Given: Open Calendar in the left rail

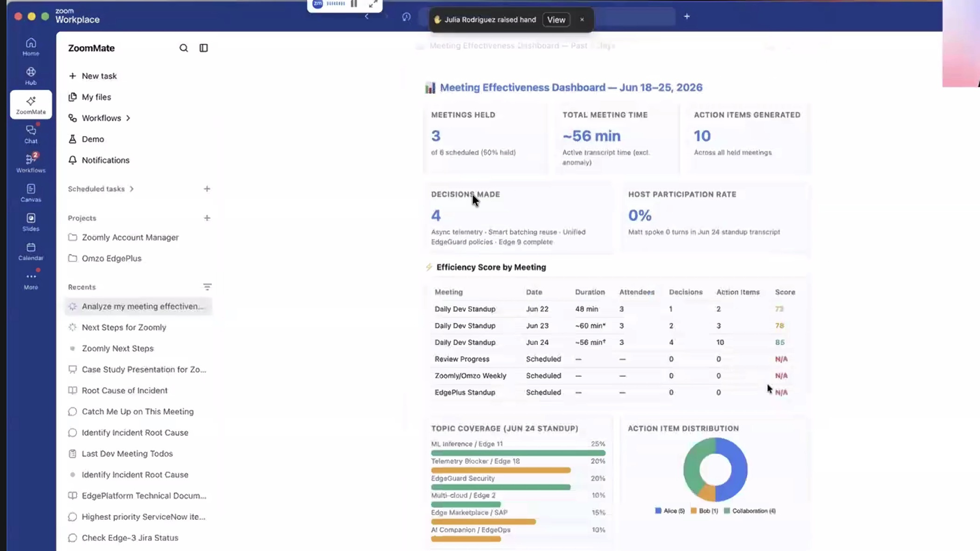Looking at the screenshot, I should [31, 251].
